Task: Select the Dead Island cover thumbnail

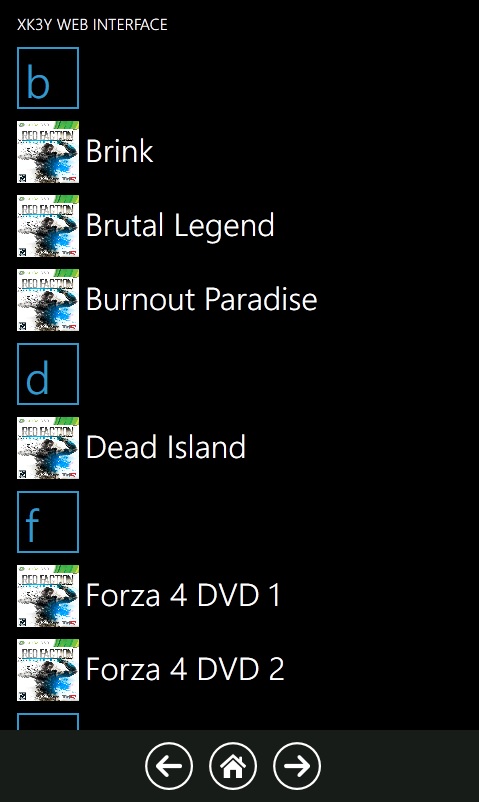Action: (x=48, y=448)
